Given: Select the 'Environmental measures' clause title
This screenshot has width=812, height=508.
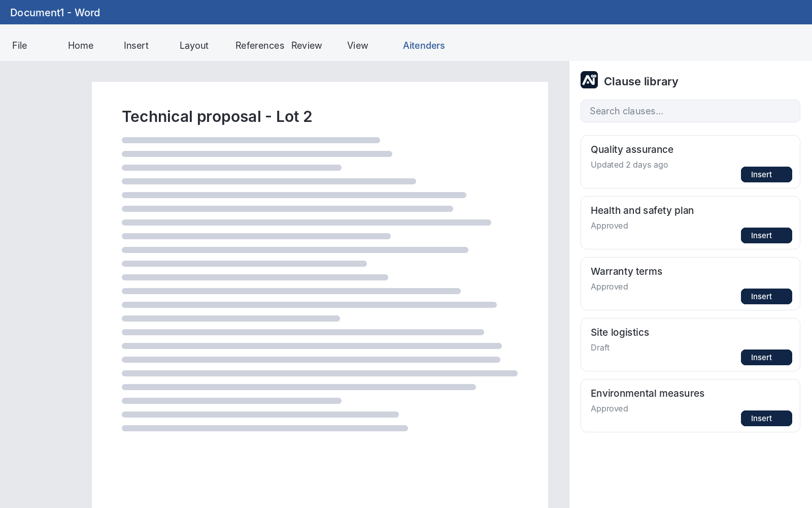Looking at the screenshot, I should pyautogui.click(x=648, y=393).
